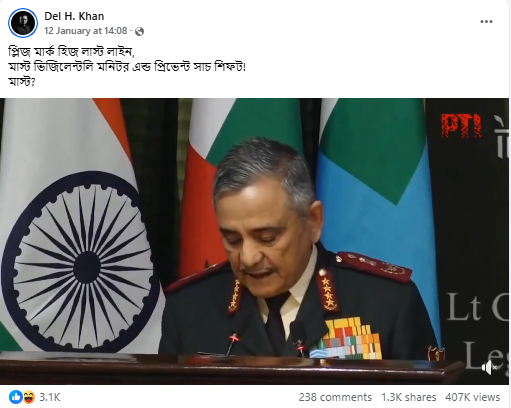Click the red PTI logo watermark
The image size is (511, 408).
coord(461,125)
